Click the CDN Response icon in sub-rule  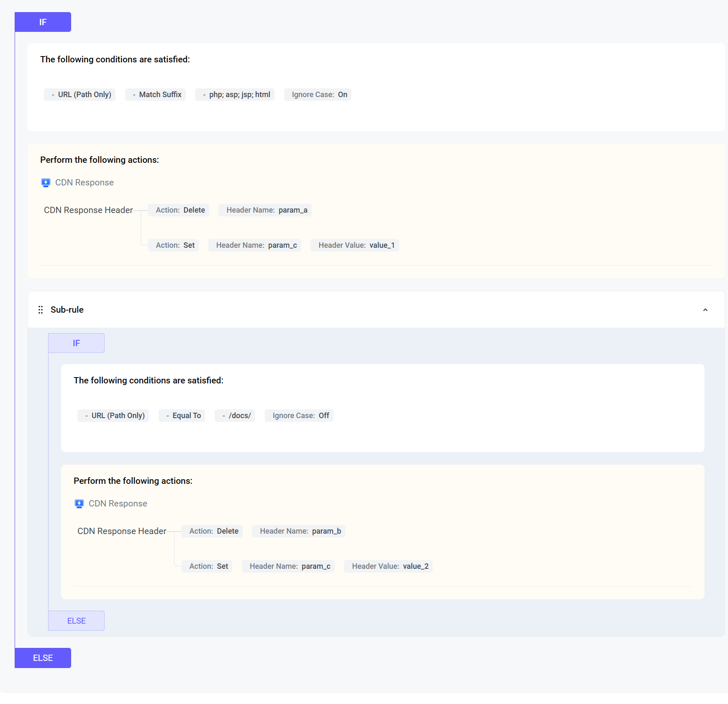[x=79, y=504]
